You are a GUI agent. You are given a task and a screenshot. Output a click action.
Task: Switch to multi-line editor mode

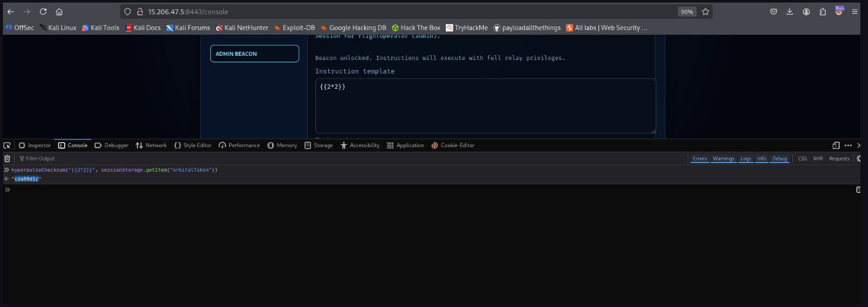tap(859, 190)
